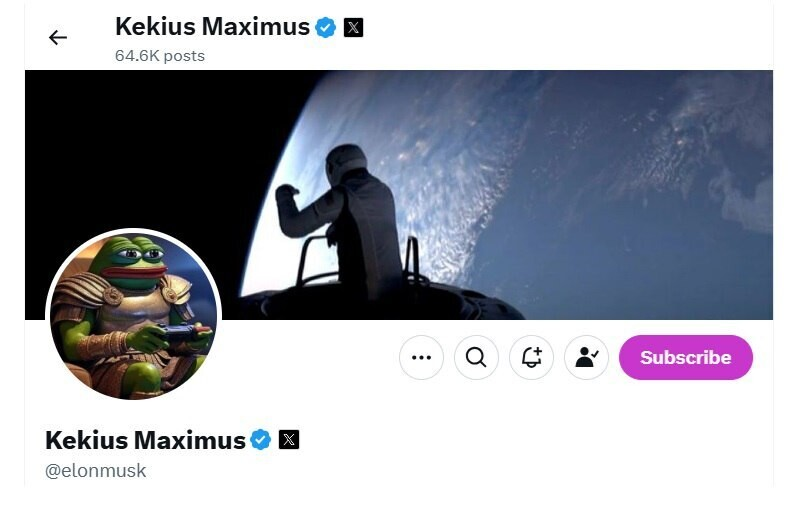This screenshot has height=513, width=801.
Task: Click the large Kekius Maximus profile name
Action: point(146,440)
